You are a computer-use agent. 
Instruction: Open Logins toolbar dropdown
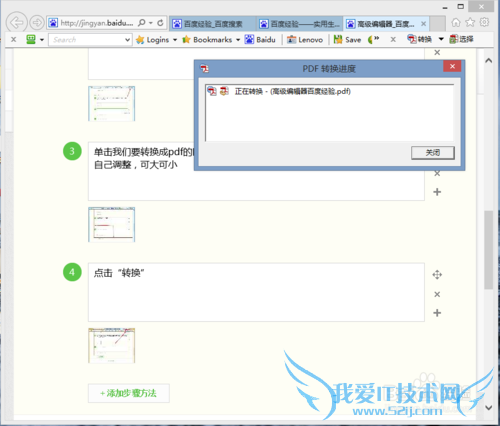(157, 40)
